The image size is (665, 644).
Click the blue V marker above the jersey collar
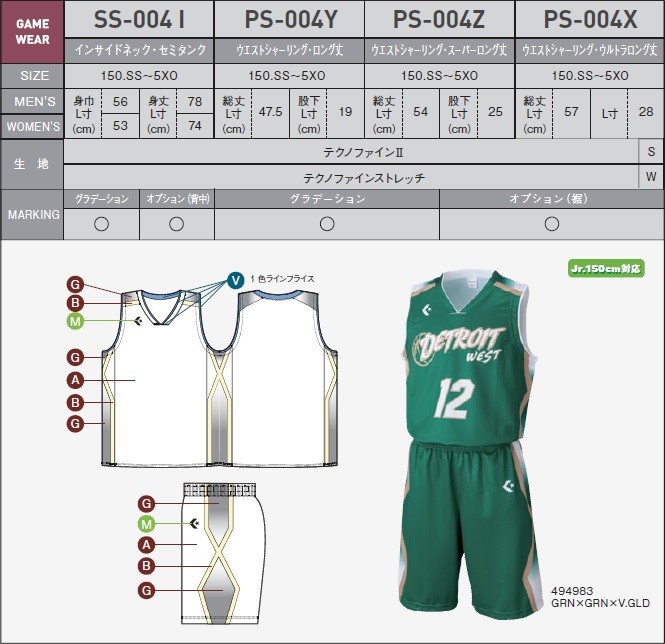click(x=235, y=279)
